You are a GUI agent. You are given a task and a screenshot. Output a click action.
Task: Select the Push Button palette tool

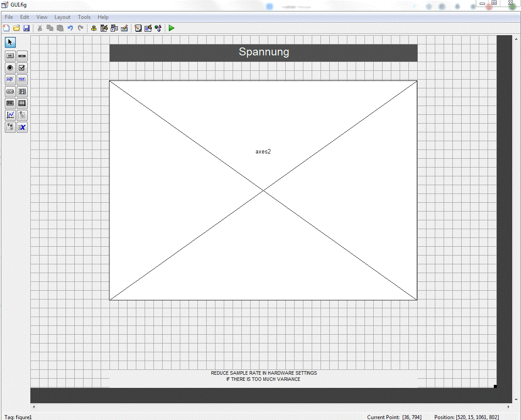pyautogui.click(x=10, y=56)
